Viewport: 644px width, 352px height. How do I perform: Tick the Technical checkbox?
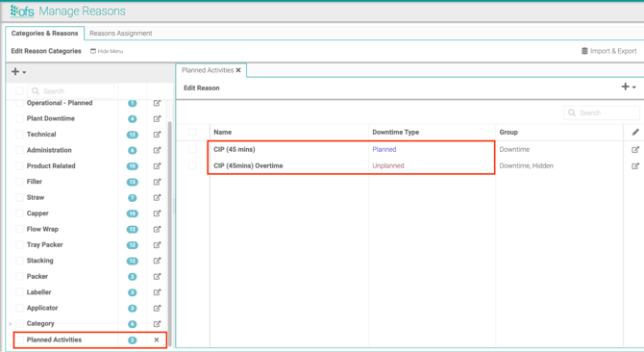click(x=19, y=135)
